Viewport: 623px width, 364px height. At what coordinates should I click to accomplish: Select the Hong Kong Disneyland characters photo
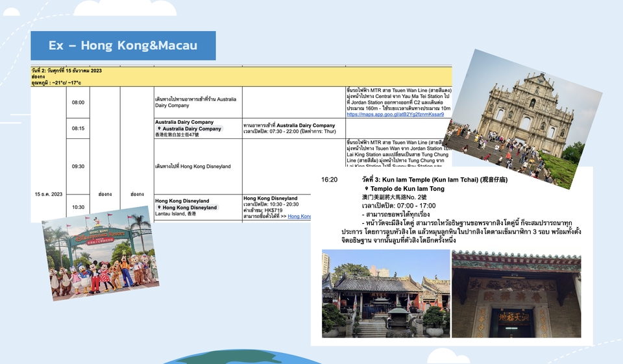coord(101,253)
